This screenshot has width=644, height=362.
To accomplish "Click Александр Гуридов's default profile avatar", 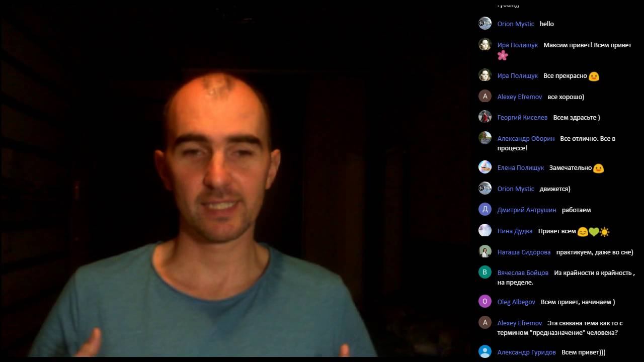I will 485,351.
